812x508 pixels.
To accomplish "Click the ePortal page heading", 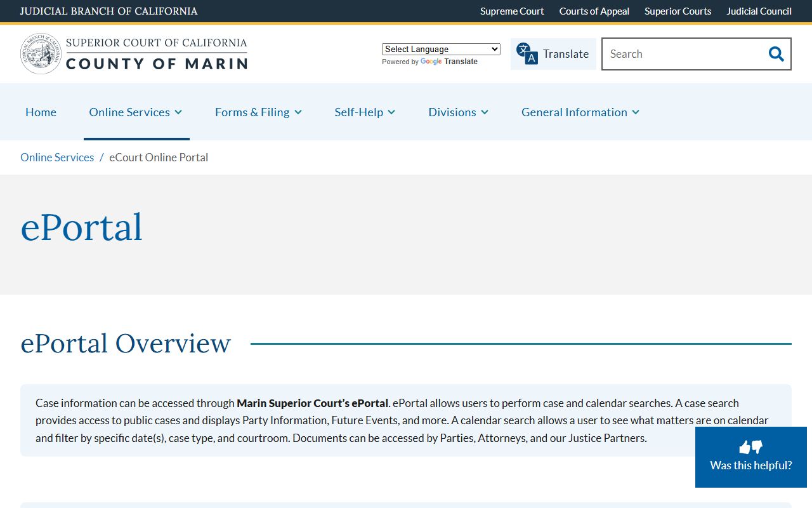I will [82, 227].
